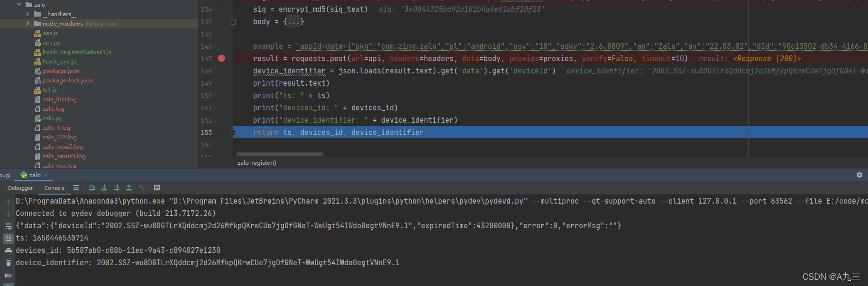Click the editor horizontal scrollbar
The height and width of the screenshot is (286, 868).
(x=280, y=154)
